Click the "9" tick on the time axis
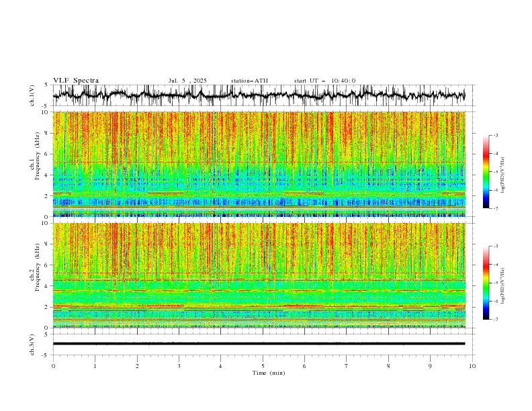This screenshot has height=411, width=532. pos(430,366)
